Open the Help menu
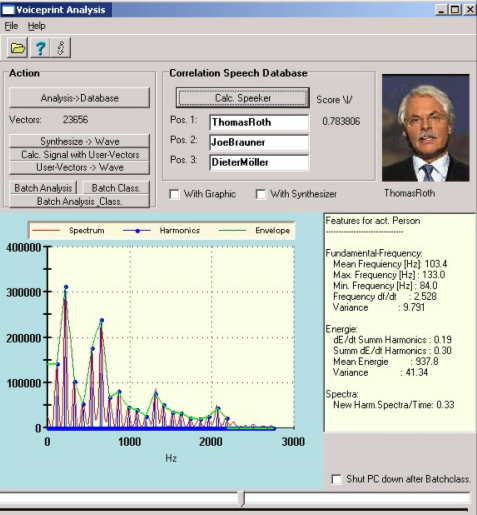 tap(36, 26)
